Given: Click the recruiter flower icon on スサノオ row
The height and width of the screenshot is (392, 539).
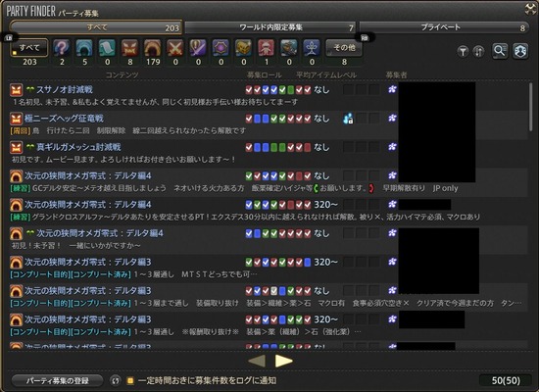Looking at the screenshot, I should pos(392,90).
